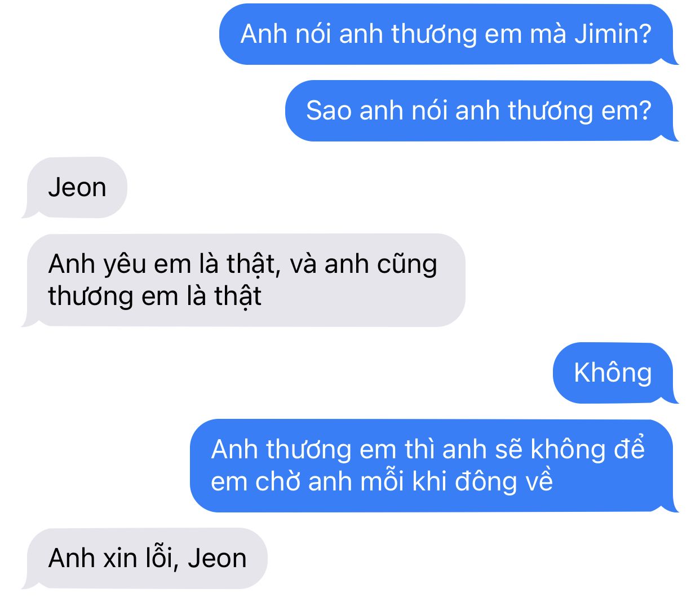Tap the line "em chờ anh mỗi khi đông về"
The width and height of the screenshot is (700, 597).
[x=382, y=482]
